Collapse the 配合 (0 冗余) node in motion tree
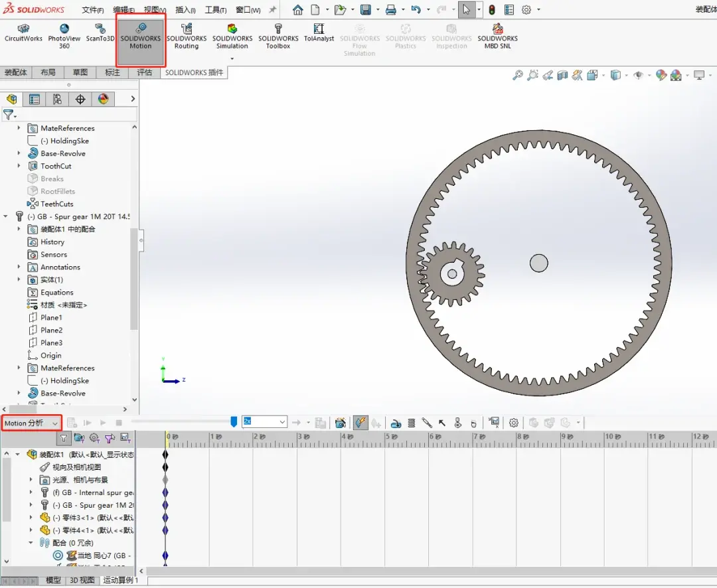This screenshot has width=717, height=588. coord(31,543)
